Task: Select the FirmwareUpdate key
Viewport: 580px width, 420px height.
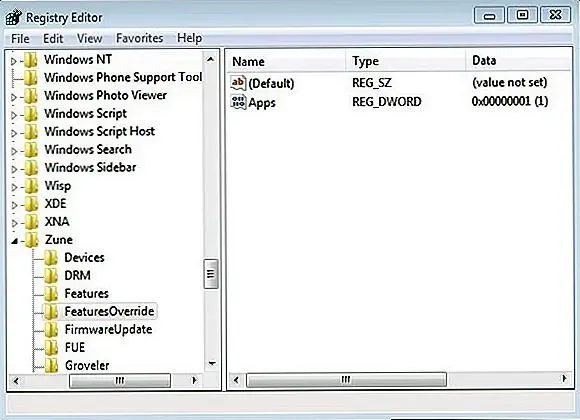Action: click(108, 329)
